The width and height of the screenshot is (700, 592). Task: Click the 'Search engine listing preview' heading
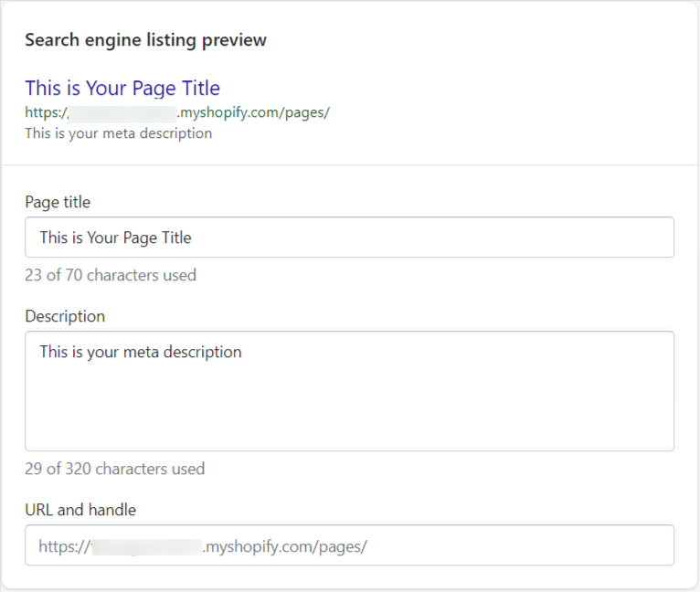(145, 40)
